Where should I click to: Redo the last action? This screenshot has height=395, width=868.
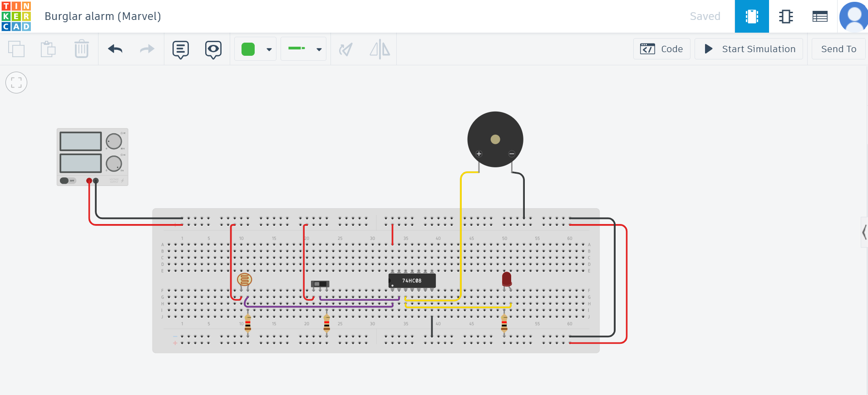tap(147, 49)
